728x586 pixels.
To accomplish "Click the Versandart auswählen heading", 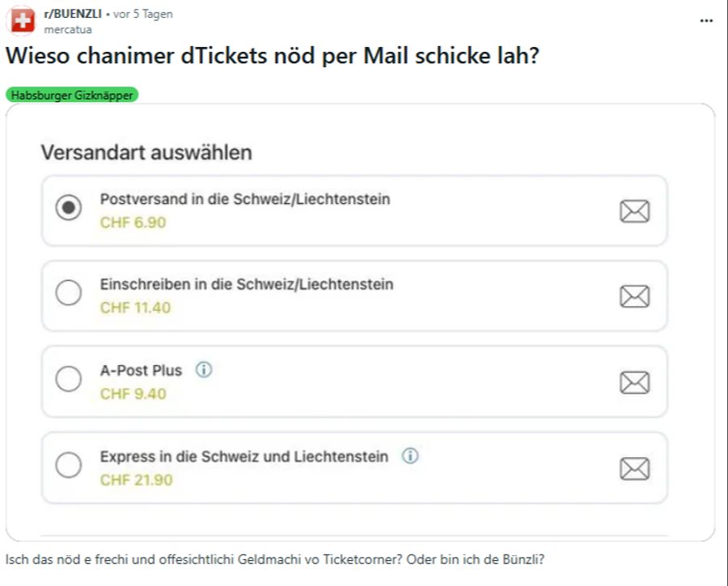I will [146, 152].
